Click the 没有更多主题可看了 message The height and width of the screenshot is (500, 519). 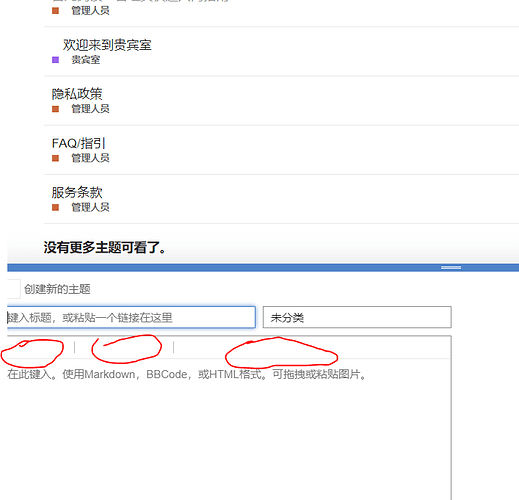[104, 248]
